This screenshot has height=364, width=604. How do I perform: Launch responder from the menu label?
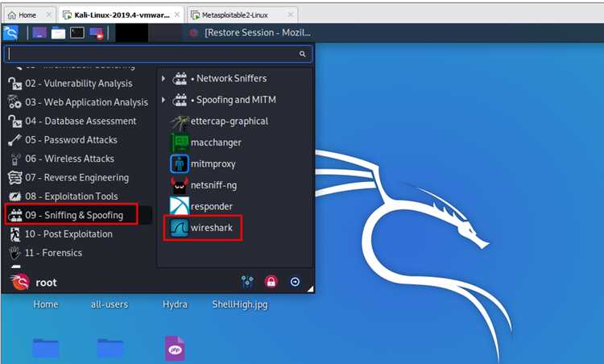212,206
